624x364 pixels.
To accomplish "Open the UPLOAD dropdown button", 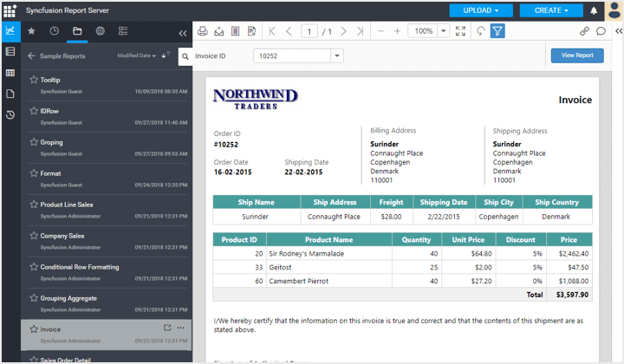I will [481, 10].
